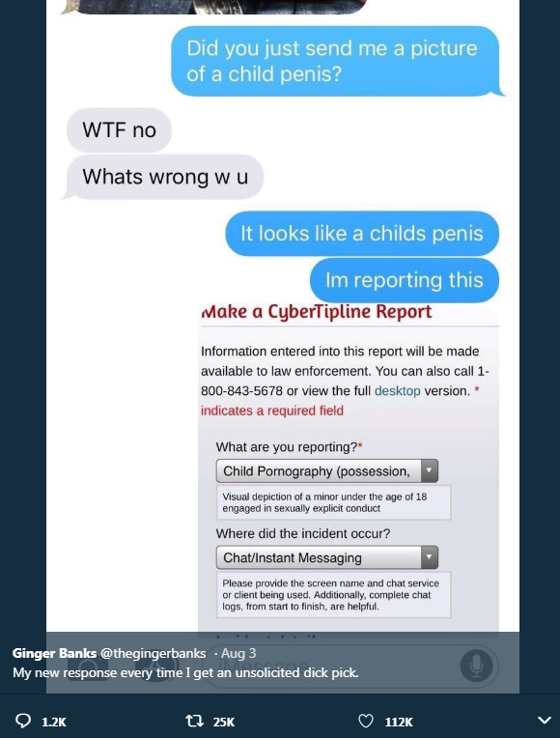Click the 1.2K replies count
Viewport: 560px width, 738px height.
pyautogui.click(x=54, y=722)
